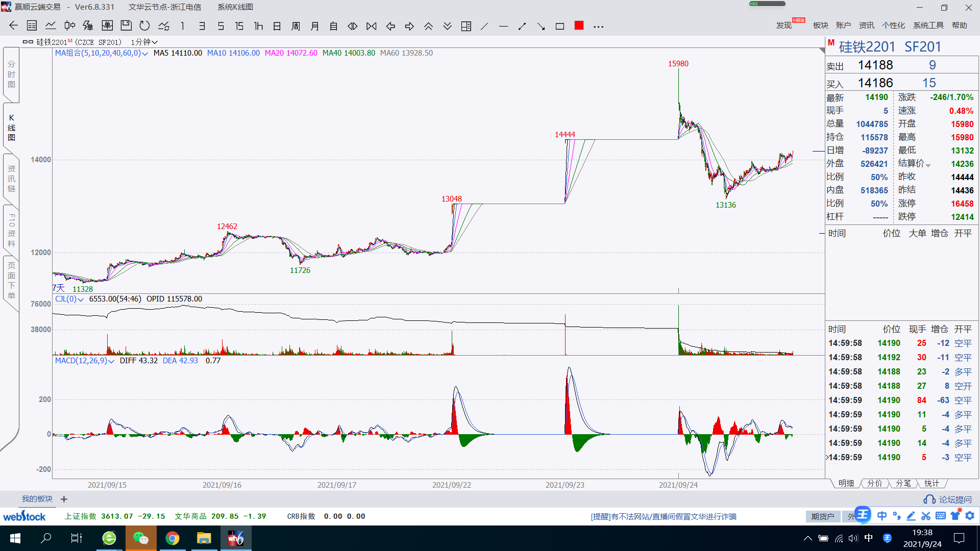Expand the MA组合 indicator dropdown
The image size is (980, 551).
click(145, 54)
